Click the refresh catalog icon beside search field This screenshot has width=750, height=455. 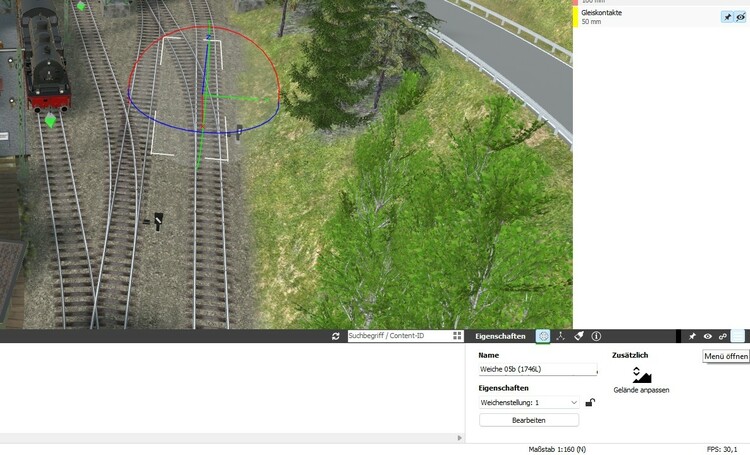tap(335, 336)
